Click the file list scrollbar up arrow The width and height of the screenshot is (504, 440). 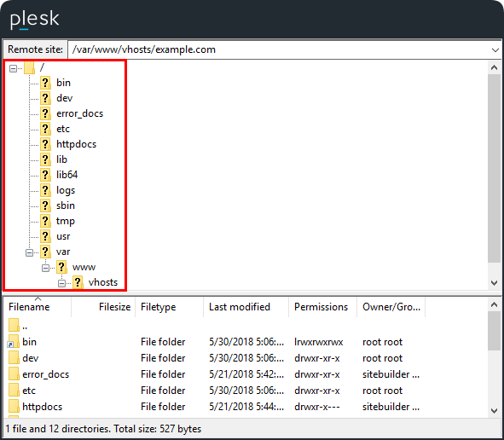coord(494,304)
